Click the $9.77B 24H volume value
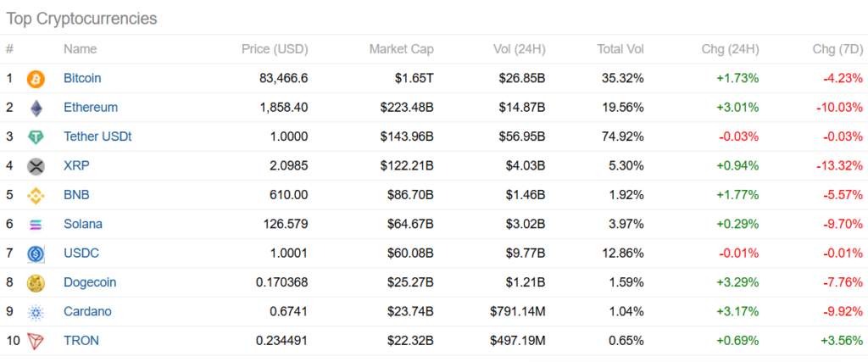Screen dimensions: 868x362 tap(526, 253)
